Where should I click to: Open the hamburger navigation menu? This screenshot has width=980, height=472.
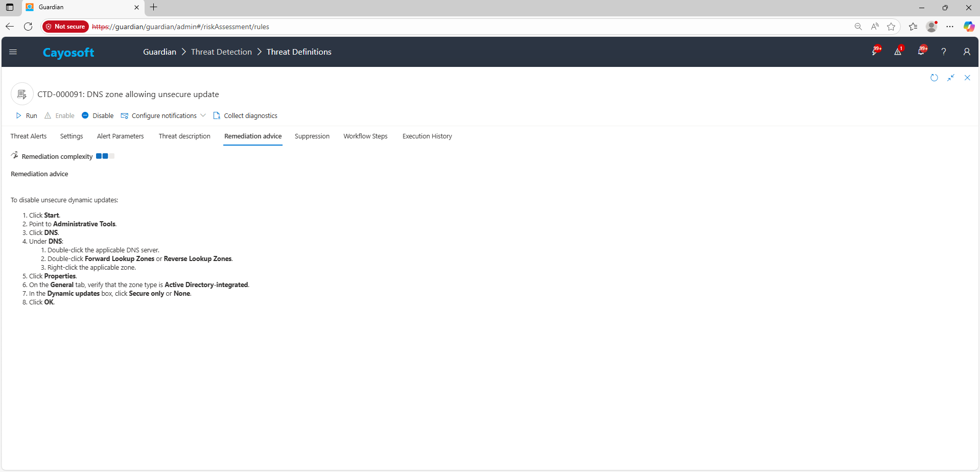tap(13, 52)
